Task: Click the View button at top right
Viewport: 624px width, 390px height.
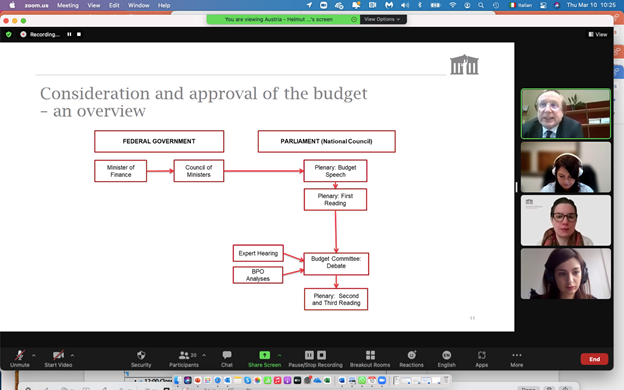Action: point(598,35)
